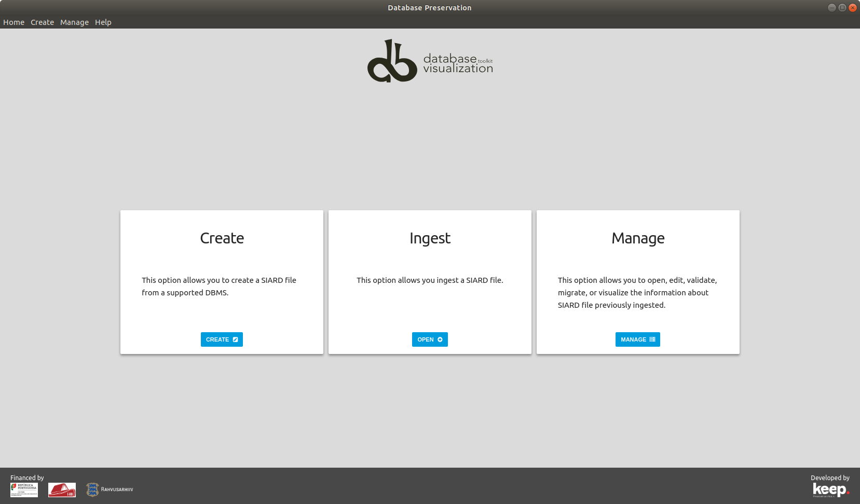860x504 pixels.
Task: Open the Home menu
Action: point(13,22)
